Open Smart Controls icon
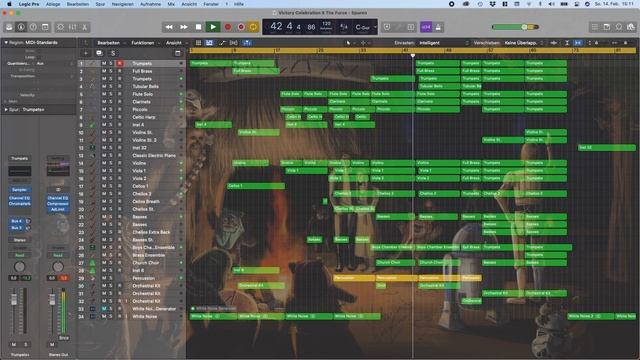Image resolution: width=640 pixels, height=360 pixels. pyautogui.click(x=60, y=27)
